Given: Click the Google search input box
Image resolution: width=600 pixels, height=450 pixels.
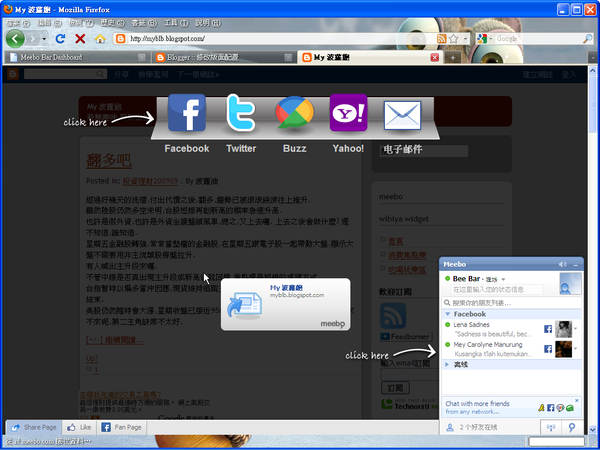Looking at the screenshot, I should [538, 39].
